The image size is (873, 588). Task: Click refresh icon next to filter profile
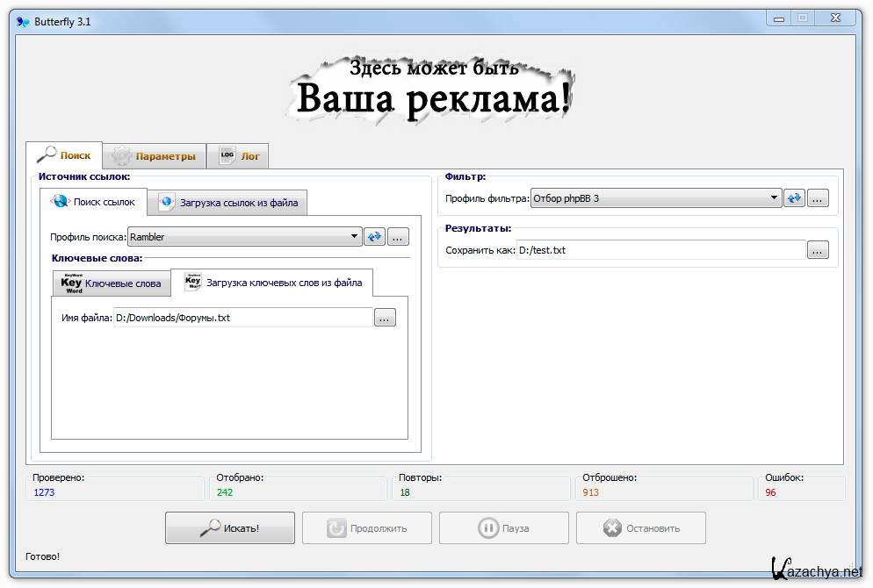794,198
